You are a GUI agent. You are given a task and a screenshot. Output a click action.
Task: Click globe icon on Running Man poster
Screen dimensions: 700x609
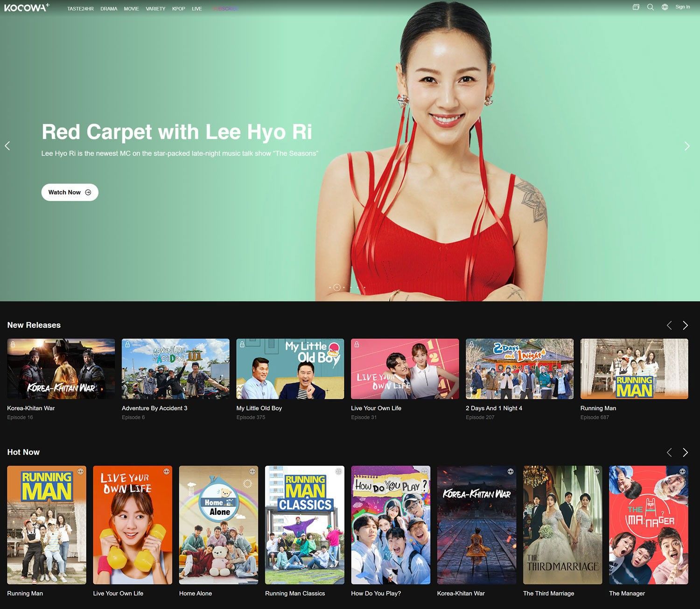pos(80,471)
